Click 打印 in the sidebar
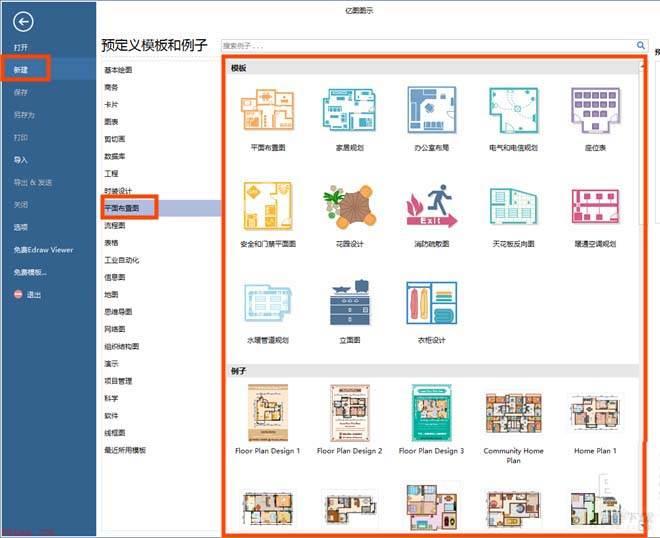This screenshot has width=660, height=538. [x=21, y=137]
